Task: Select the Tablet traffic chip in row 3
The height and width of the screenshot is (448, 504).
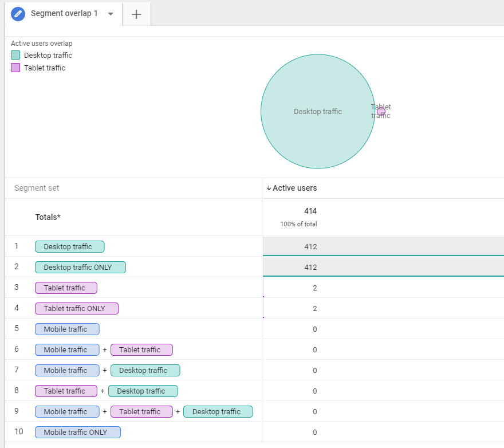Action: tap(66, 288)
